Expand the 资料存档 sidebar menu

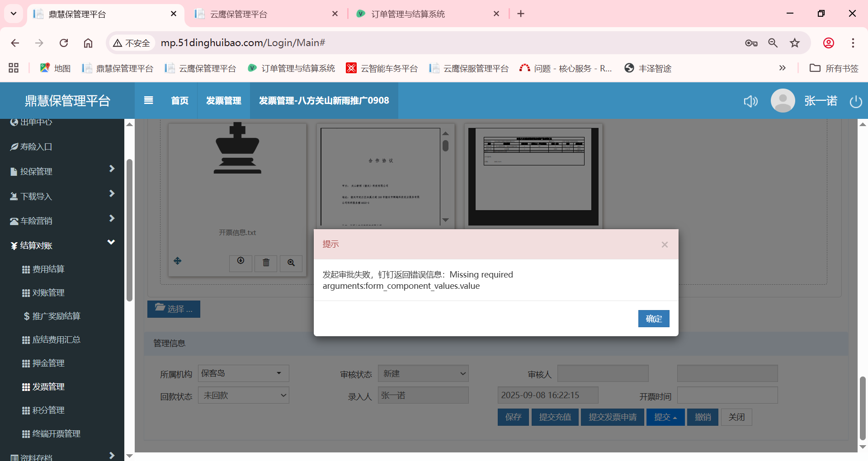pos(62,456)
